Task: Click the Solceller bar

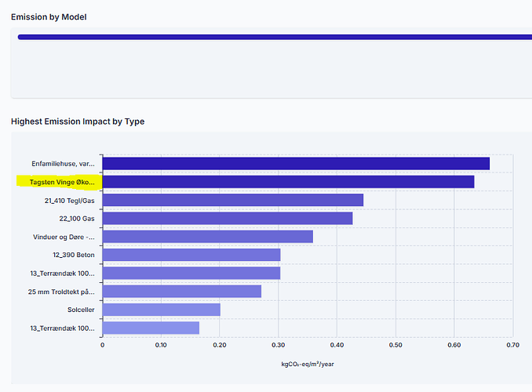Action: point(161,310)
